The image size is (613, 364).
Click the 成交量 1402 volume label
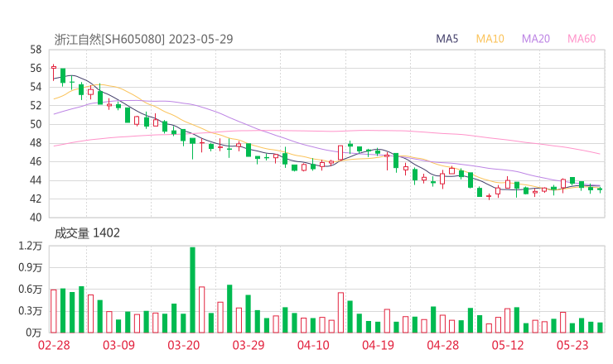tap(87, 233)
